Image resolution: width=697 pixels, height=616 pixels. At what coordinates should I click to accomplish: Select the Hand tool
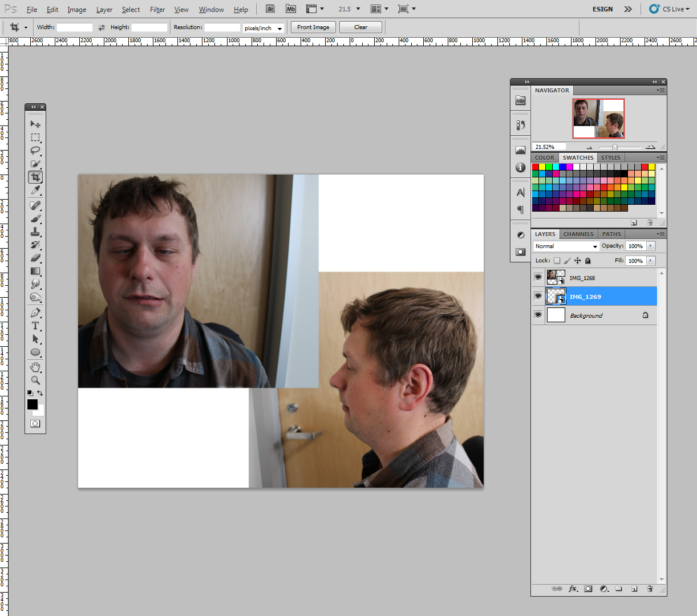35,367
